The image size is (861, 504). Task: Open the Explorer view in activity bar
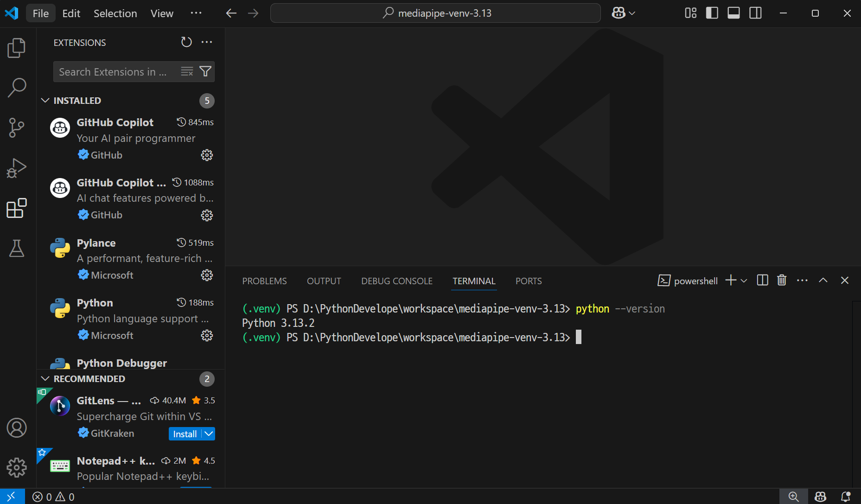pyautogui.click(x=17, y=48)
